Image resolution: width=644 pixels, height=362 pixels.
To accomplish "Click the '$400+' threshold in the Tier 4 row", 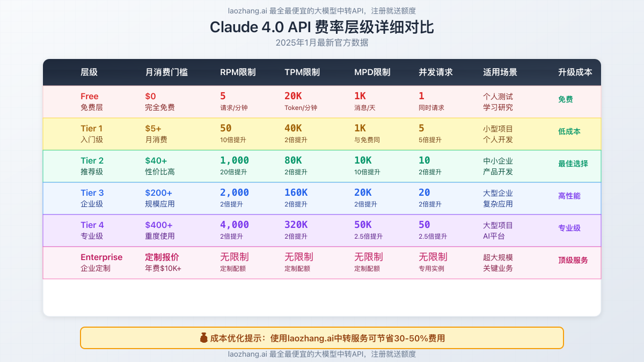I will coord(159,225).
